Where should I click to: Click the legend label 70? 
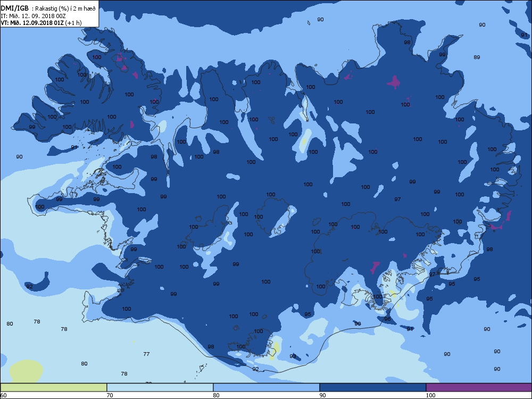(110, 395)
